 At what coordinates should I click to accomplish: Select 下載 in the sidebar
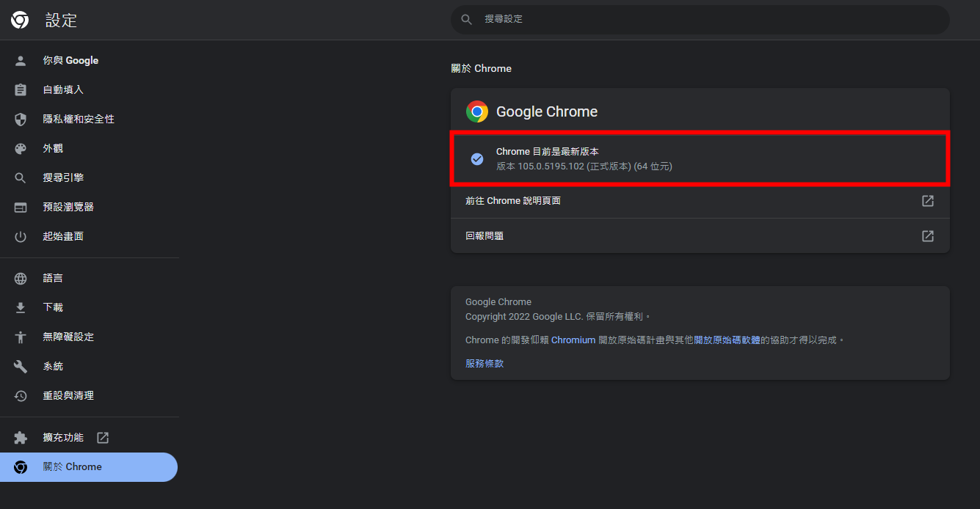click(x=89, y=308)
